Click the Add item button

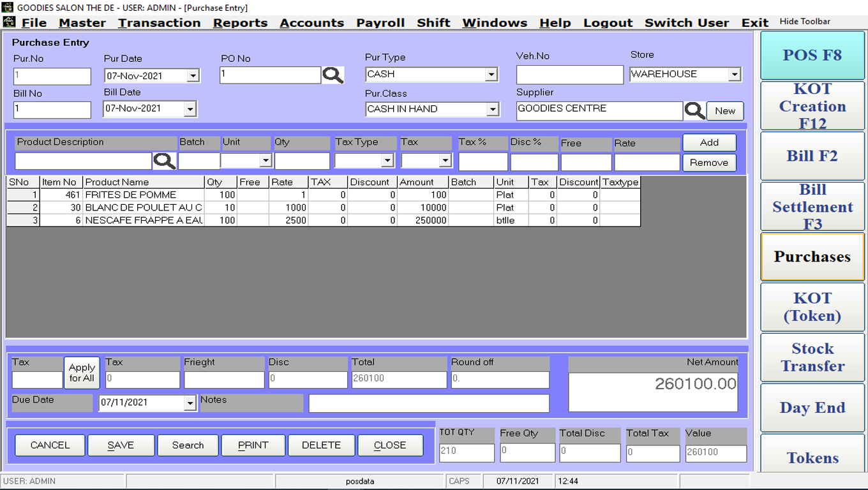pos(709,142)
